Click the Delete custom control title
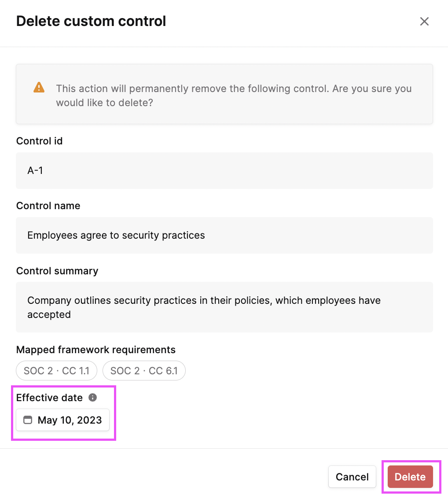This screenshot has width=448, height=502. click(91, 21)
